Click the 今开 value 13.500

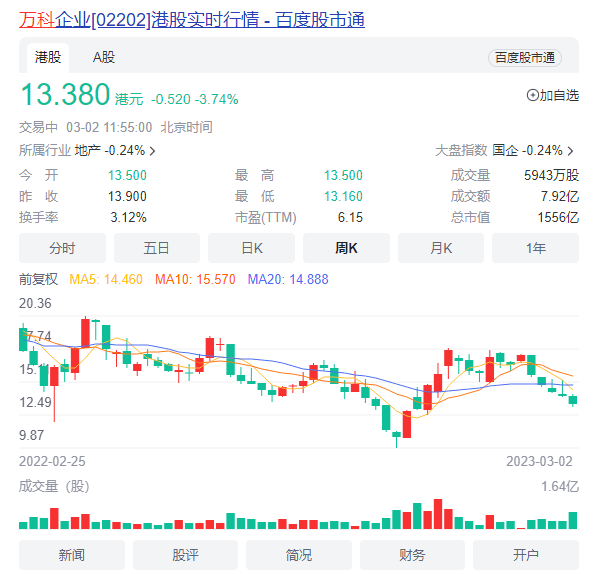click(127, 175)
